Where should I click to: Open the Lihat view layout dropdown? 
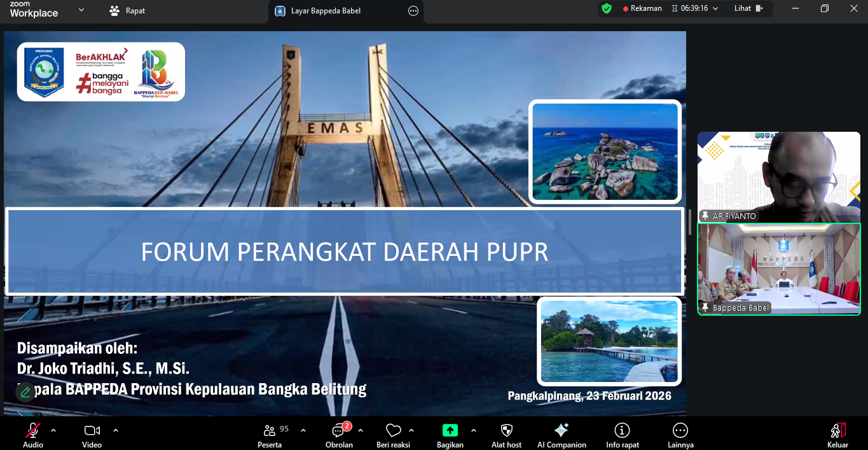pyautogui.click(x=748, y=9)
